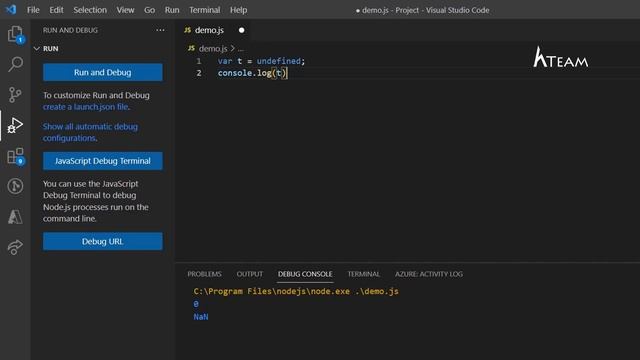
Task: Click demo.js in the breadcrumb
Action: coord(213,49)
